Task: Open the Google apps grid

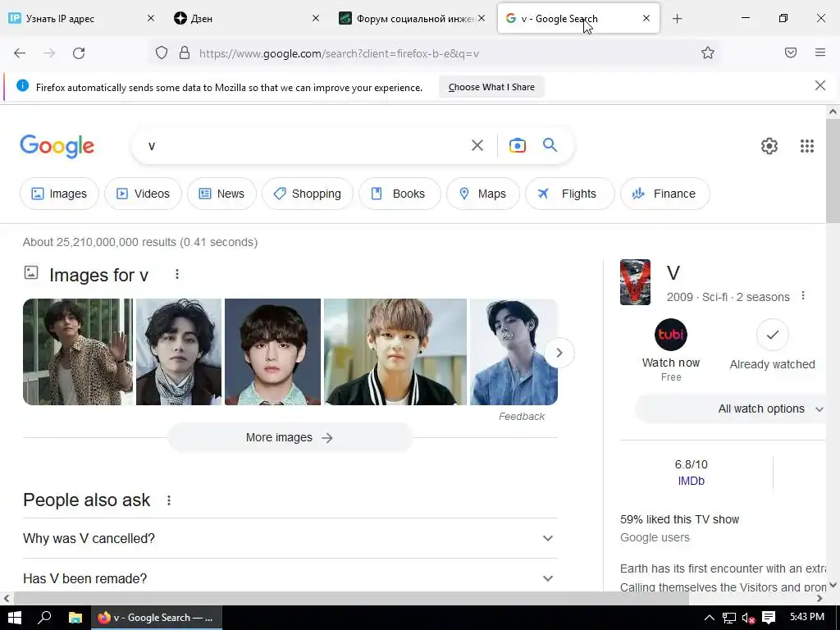Action: [x=807, y=146]
